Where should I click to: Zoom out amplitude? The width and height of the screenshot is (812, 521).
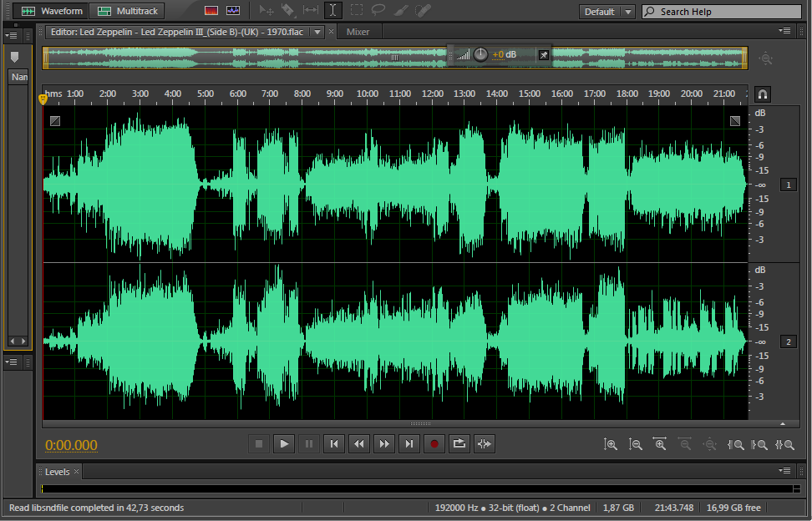coord(636,444)
